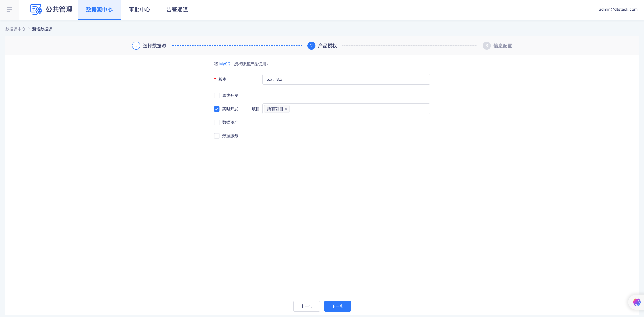
Task: Click the 数据资产 label text
Action: pyautogui.click(x=230, y=122)
